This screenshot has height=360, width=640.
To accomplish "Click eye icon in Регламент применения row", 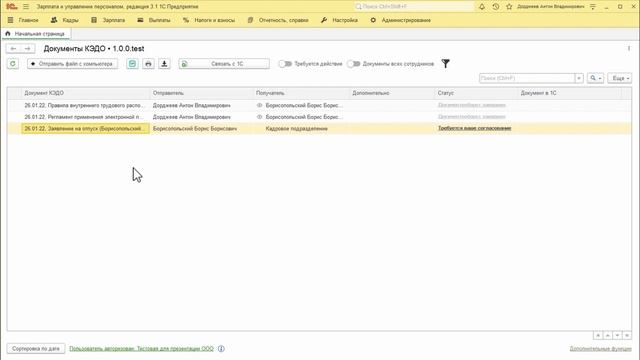I will point(259,117).
